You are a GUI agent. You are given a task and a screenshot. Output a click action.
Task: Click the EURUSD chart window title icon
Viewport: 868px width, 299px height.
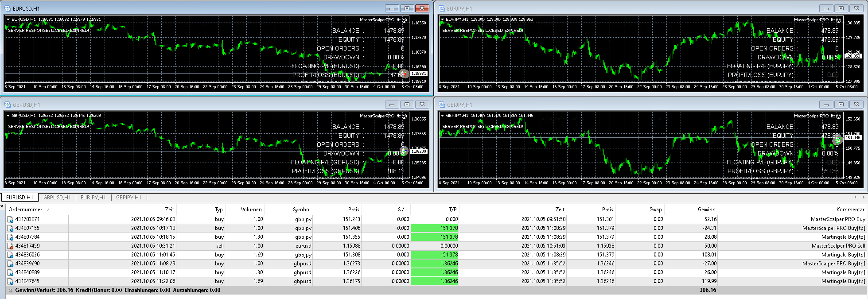tap(8, 8)
